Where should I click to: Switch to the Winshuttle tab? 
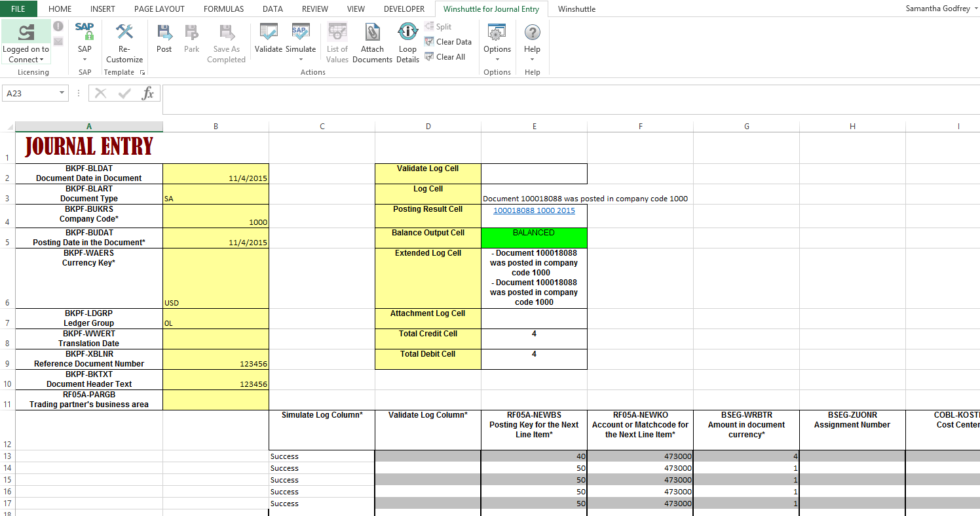tap(576, 9)
